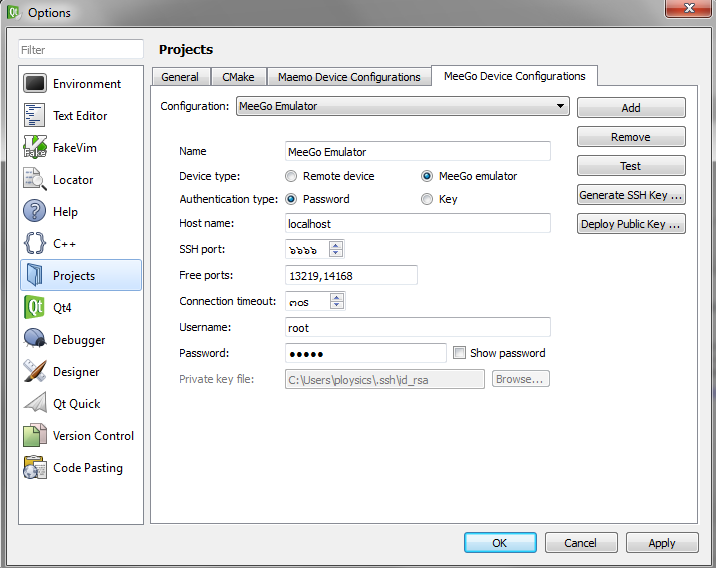Click the Connection timeout value field
Screen dimensions: 716x568
click(x=308, y=301)
